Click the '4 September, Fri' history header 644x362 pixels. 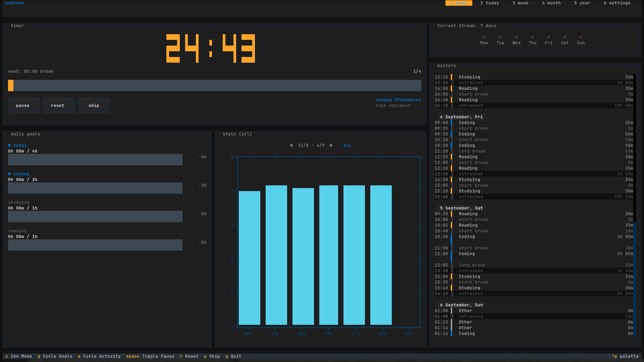click(x=462, y=117)
